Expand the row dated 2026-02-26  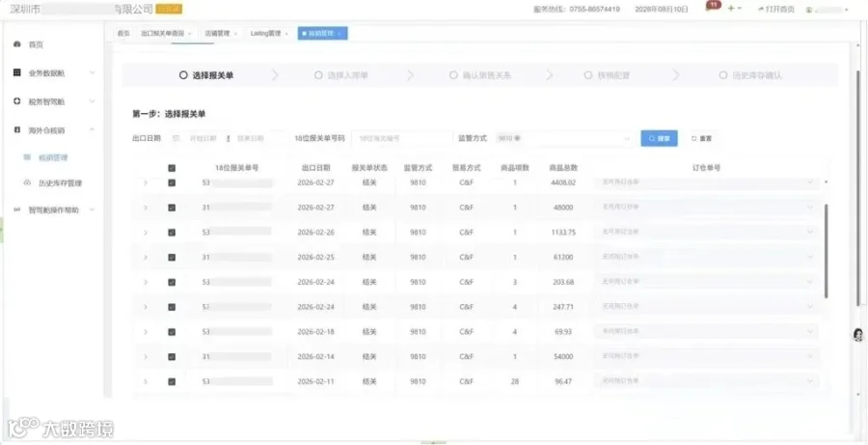click(146, 233)
